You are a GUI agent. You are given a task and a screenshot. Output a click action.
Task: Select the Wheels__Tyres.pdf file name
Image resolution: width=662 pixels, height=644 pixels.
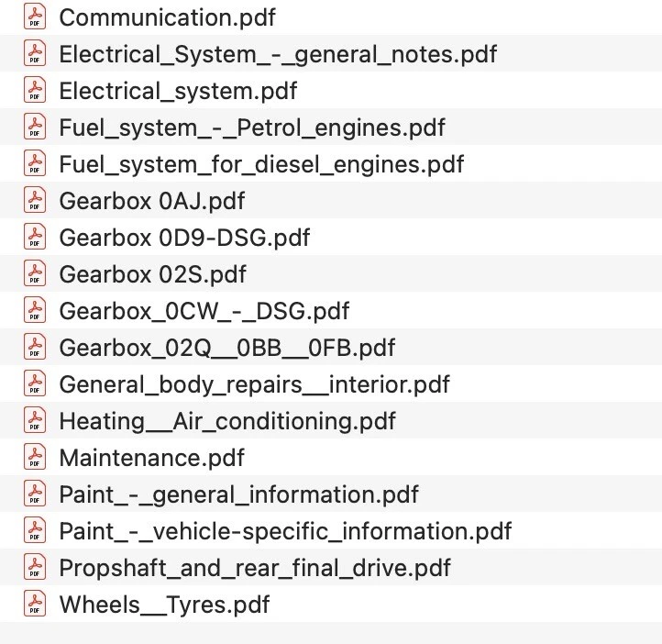click(x=164, y=605)
